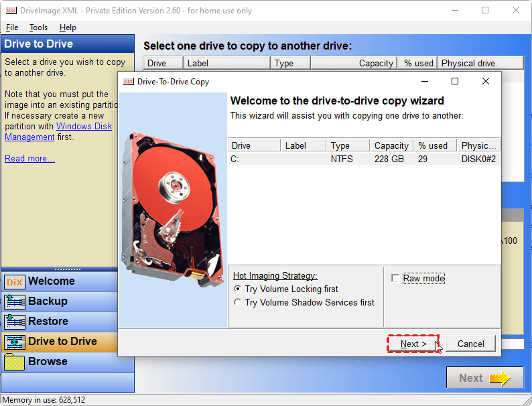Click the Drive to Drive icon
Viewport: 532px width, 406px height.
(14, 342)
